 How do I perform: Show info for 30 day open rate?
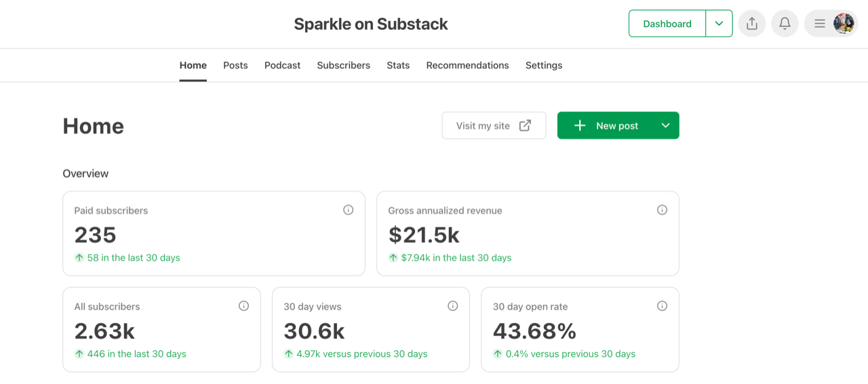point(662,306)
